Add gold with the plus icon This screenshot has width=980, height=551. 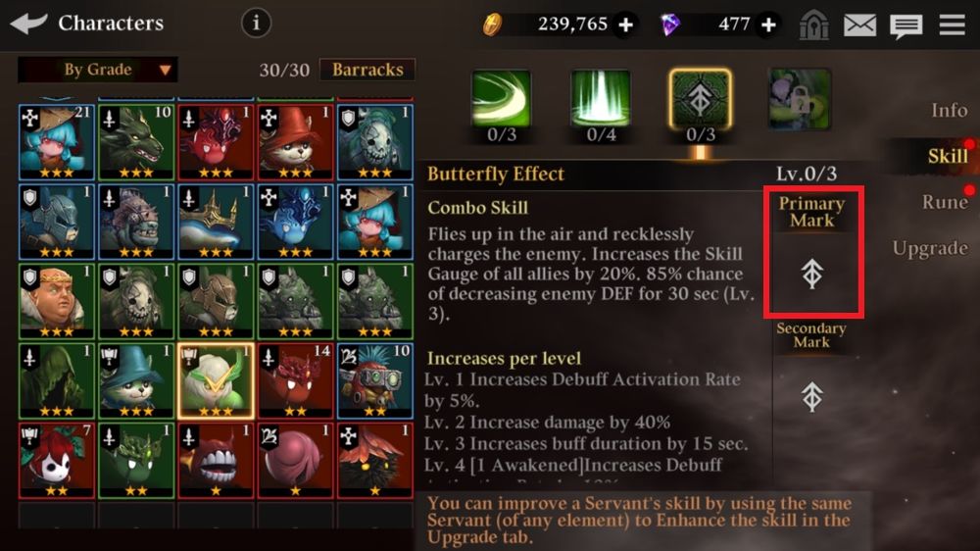click(625, 25)
